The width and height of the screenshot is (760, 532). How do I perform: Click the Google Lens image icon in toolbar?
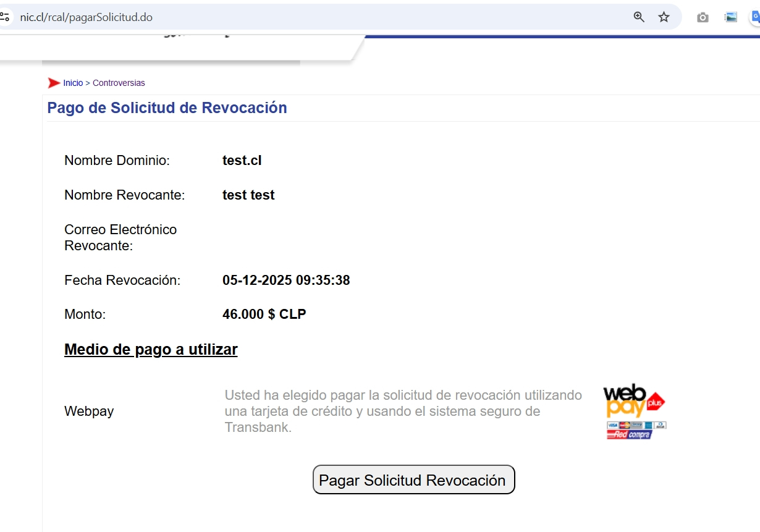[x=730, y=17]
